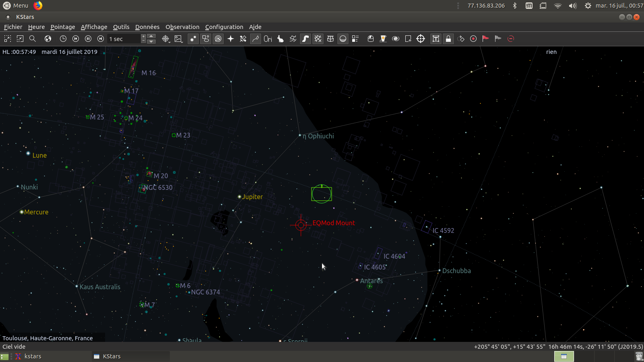The image size is (644, 362).
Task: Open the Données menu
Action: pos(147,27)
